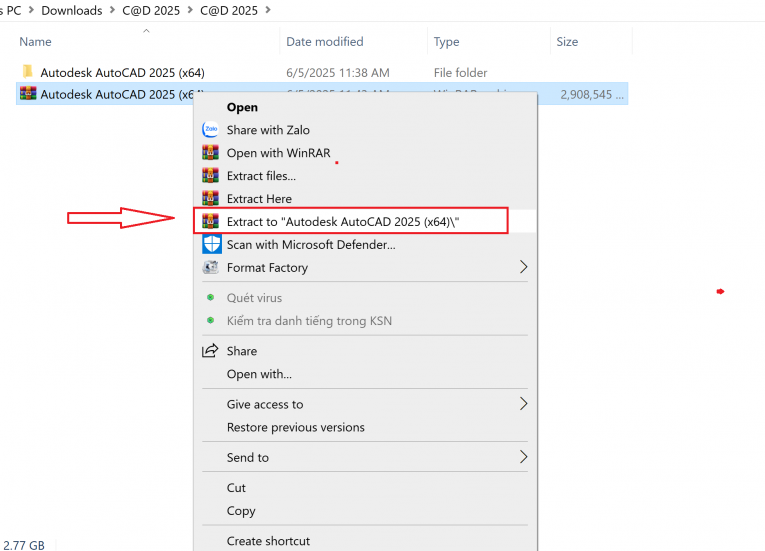Select Share in the context menu
The width and height of the screenshot is (765, 551).
[x=242, y=351]
